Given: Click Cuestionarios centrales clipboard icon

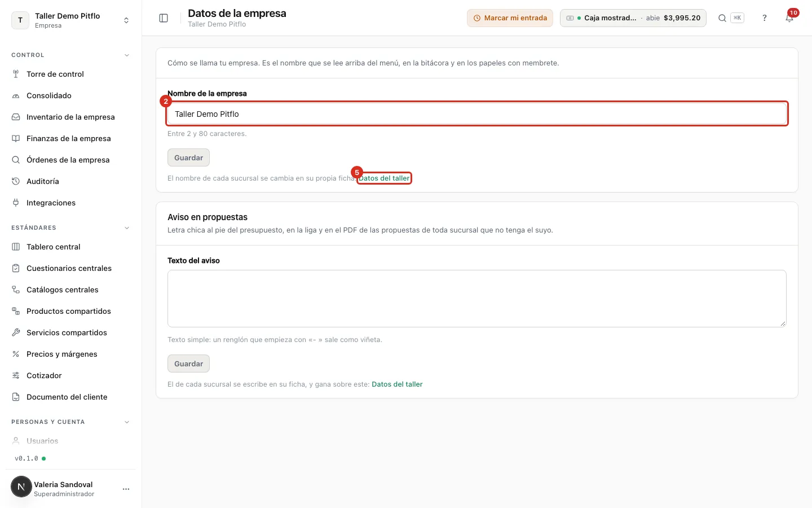Looking at the screenshot, I should coord(16,268).
